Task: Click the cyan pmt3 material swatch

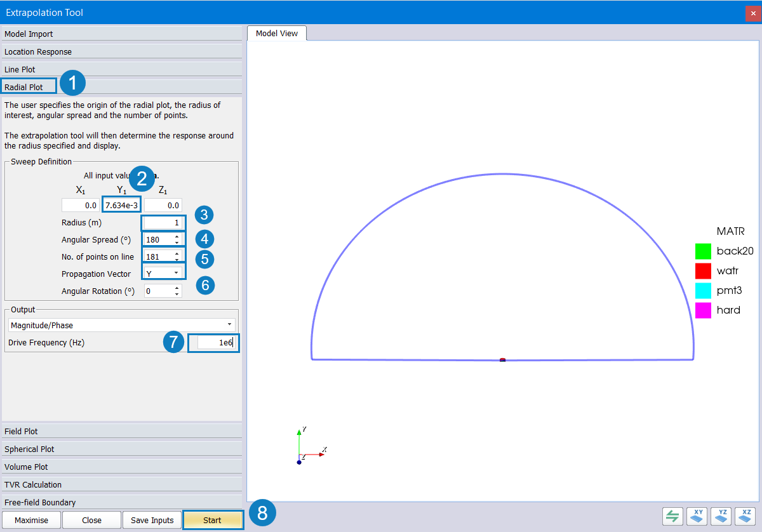Action: click(703, 291)
